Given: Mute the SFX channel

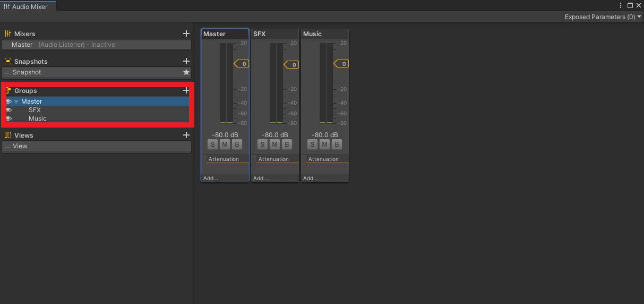Looking at the screenshot, I should 274,145.
